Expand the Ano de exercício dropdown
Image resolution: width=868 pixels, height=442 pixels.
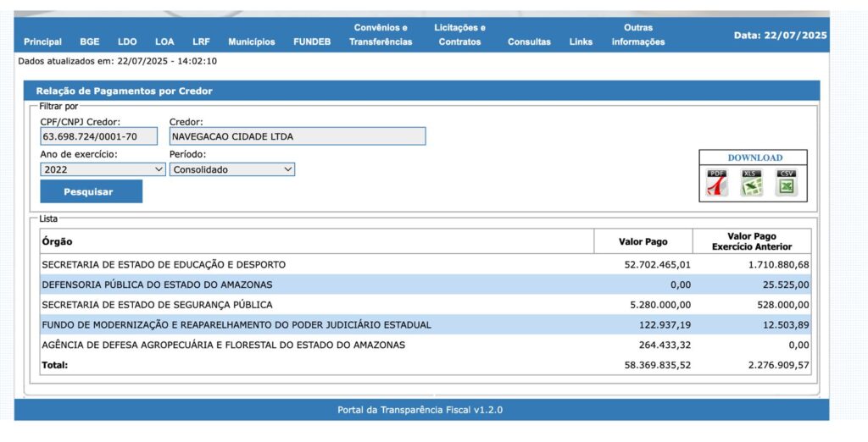click(103, 169)
